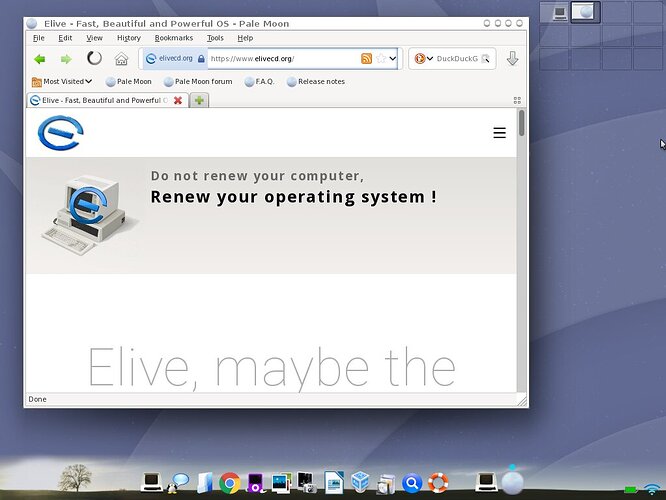Click the search magnifier in search box
The height and width of the screenshot is (500, 666).
(485, 59)
